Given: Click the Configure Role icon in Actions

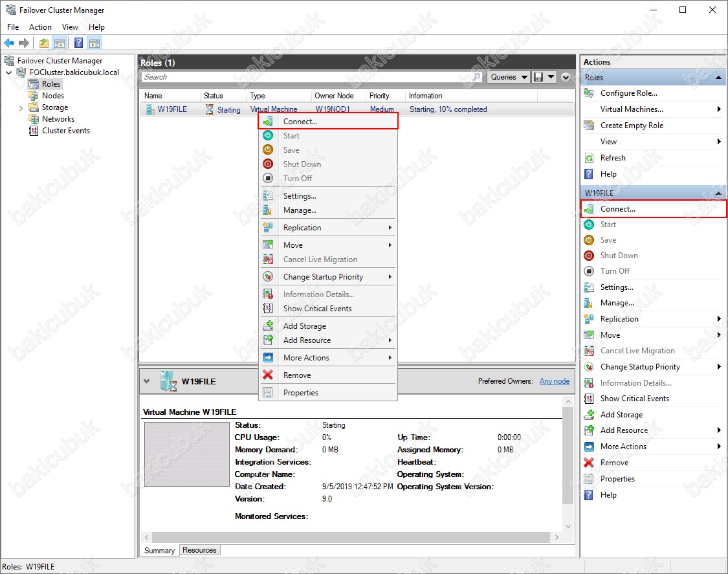Looking at the screenshot, I should [x=589, y=93].
